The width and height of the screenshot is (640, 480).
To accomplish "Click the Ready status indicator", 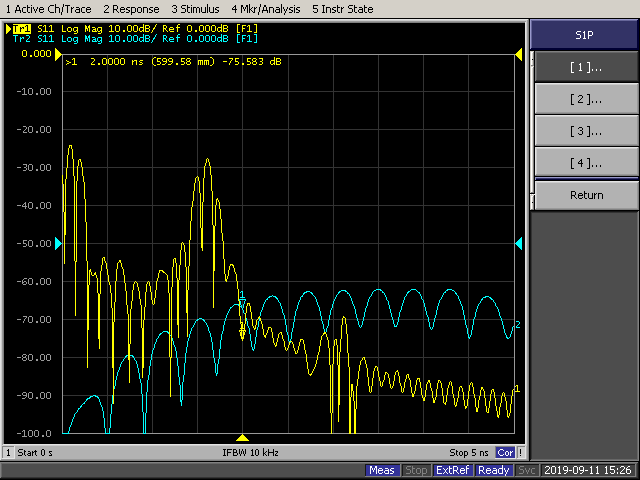I will pos(493,470).
